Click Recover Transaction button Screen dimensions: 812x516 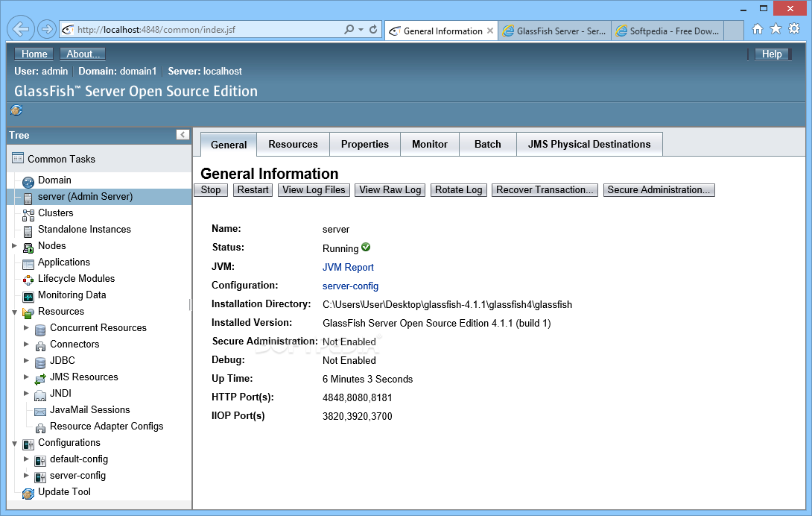tap(545, 190)
